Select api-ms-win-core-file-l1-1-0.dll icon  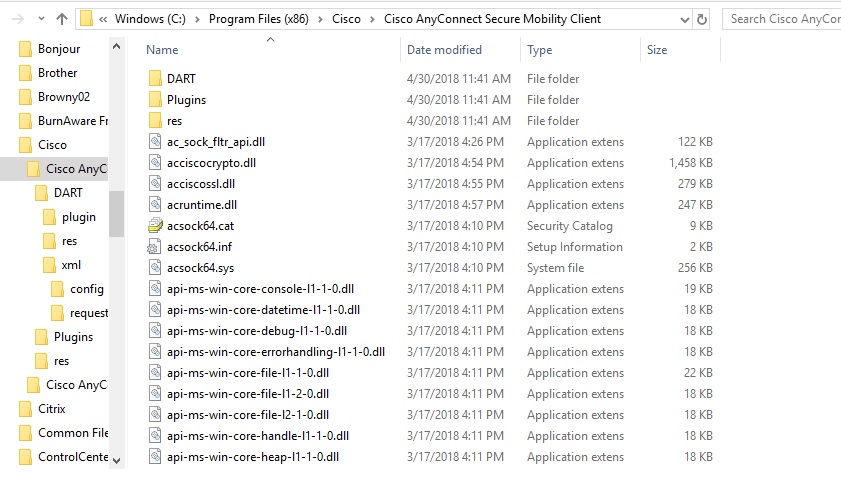point(155,373)
